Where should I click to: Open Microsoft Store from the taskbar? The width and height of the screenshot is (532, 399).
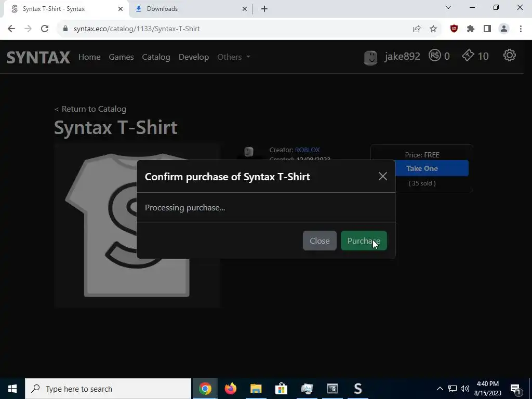tap(281, 389)
